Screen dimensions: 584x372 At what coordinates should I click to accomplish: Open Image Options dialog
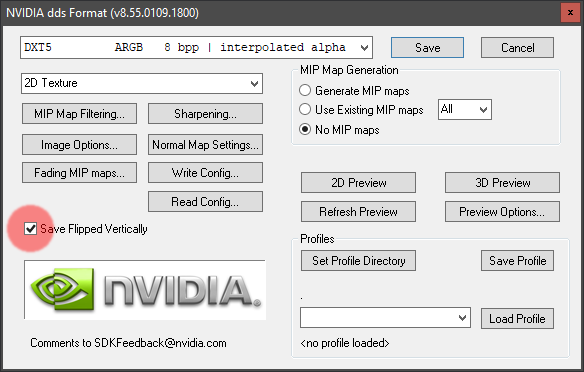pos(79,144)
